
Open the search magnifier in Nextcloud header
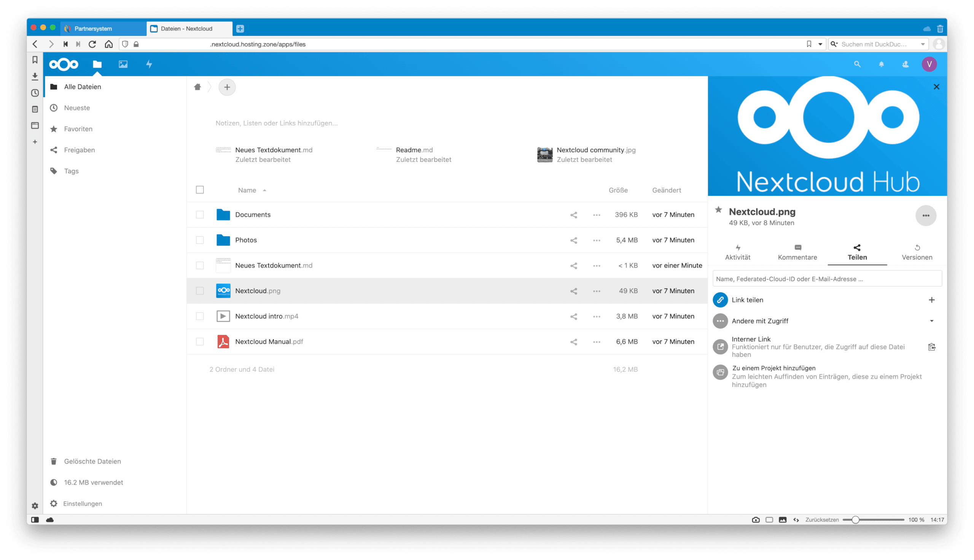[857, 64]
